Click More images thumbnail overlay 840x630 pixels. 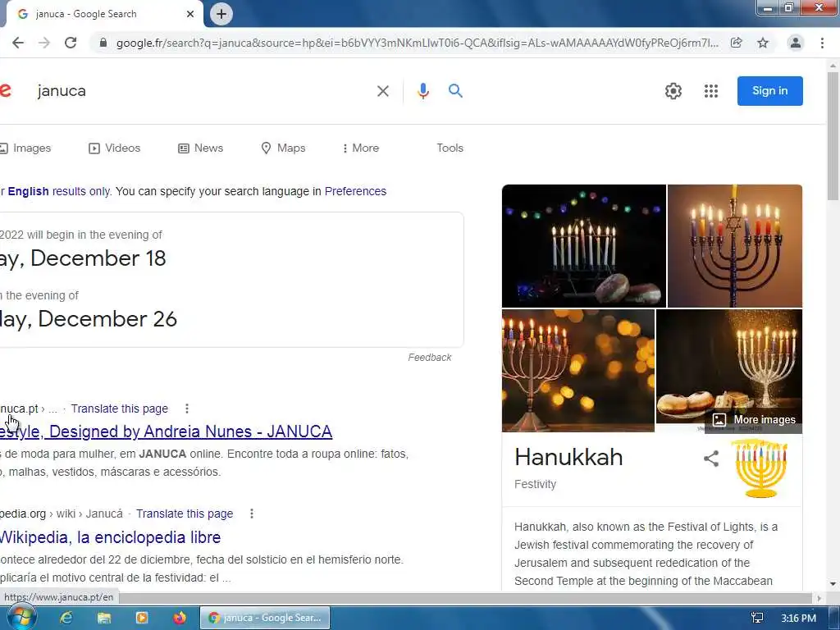coord(754,419)
